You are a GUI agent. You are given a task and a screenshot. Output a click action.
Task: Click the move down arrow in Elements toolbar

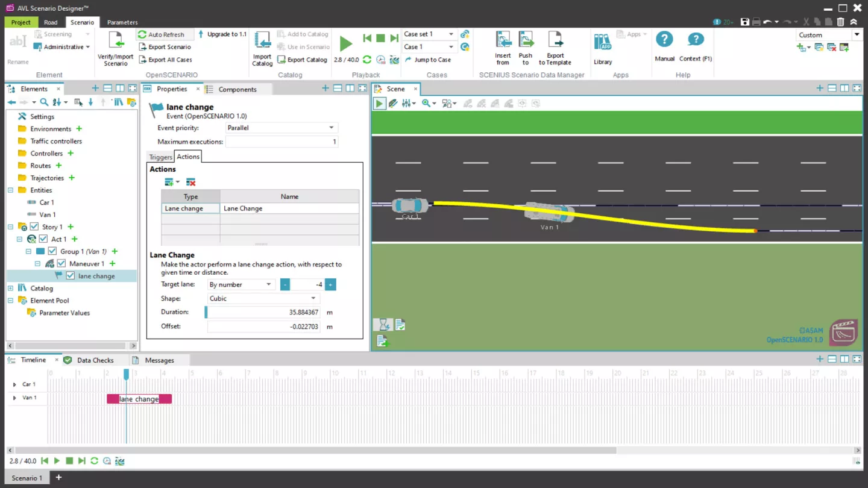[x=90, y=102]
